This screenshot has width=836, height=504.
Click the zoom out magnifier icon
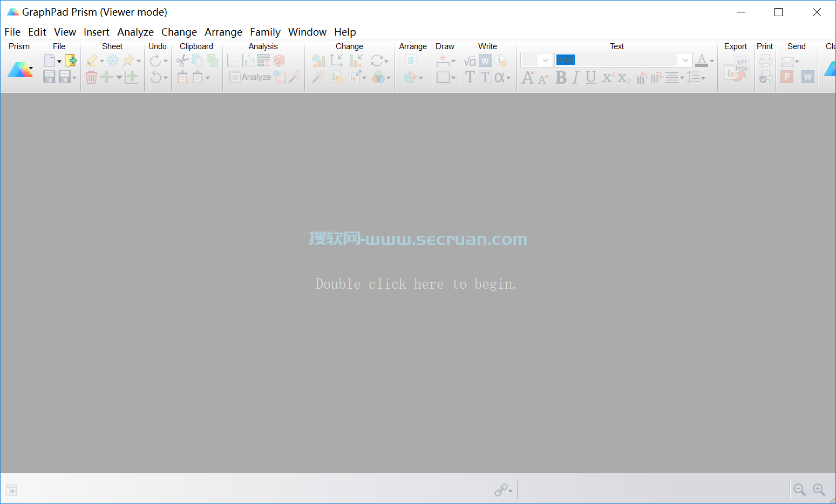(799, 489)
